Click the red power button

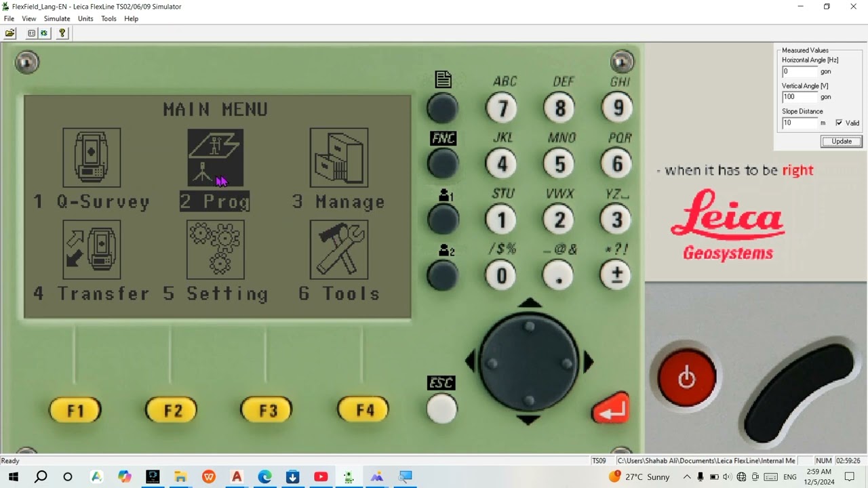coord(686,377)
